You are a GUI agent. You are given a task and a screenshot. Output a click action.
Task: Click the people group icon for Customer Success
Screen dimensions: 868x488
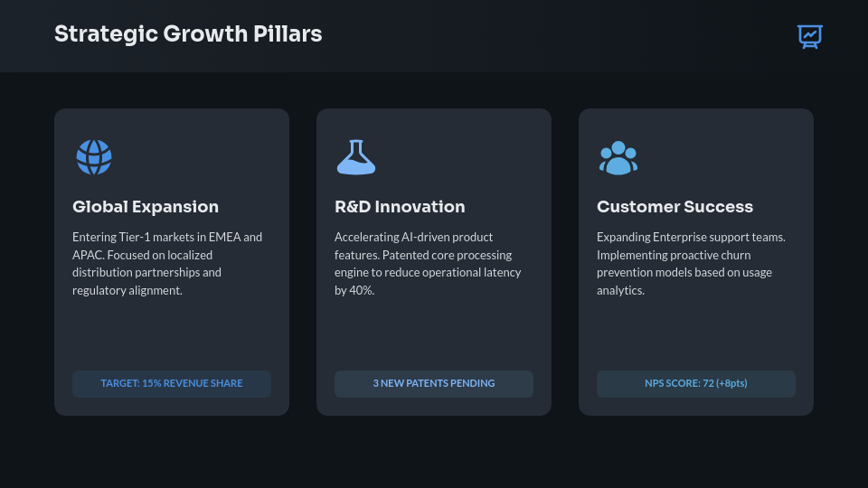pyautogui.click(x=618, y=157)
